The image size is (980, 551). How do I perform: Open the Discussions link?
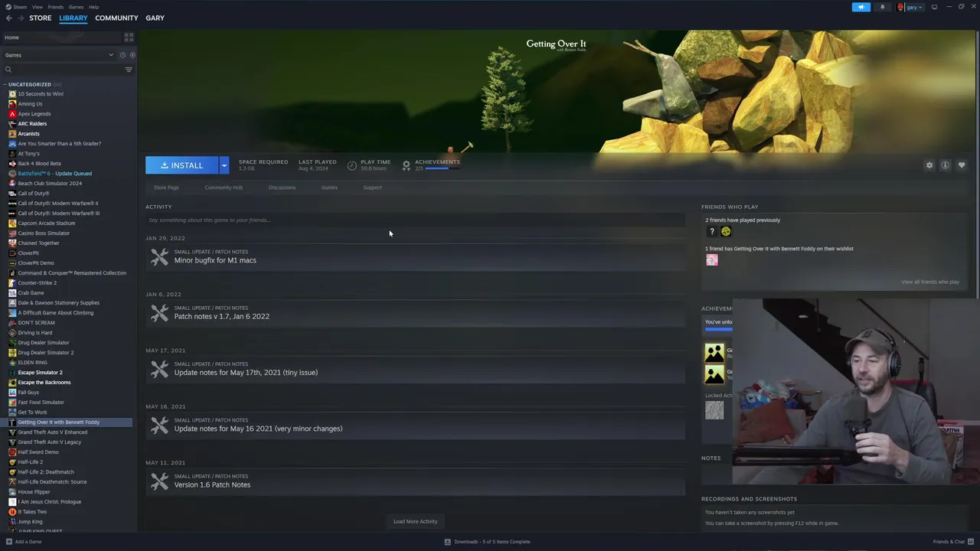(282, 187)
